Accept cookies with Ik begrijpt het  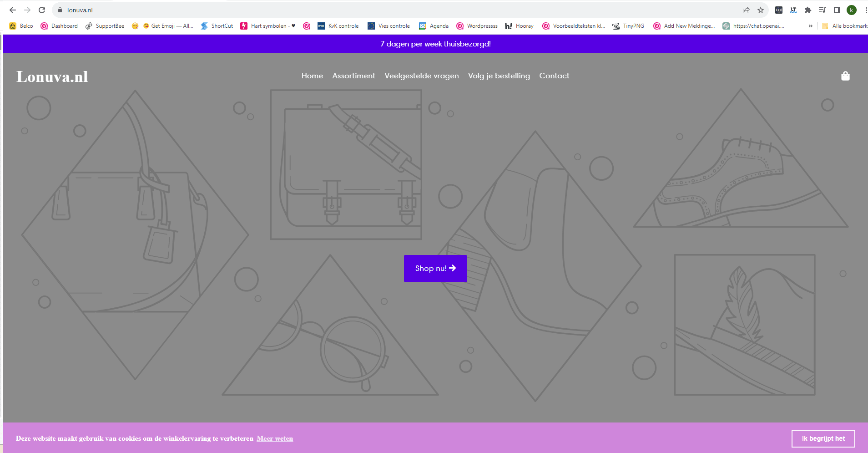point(823,438)
